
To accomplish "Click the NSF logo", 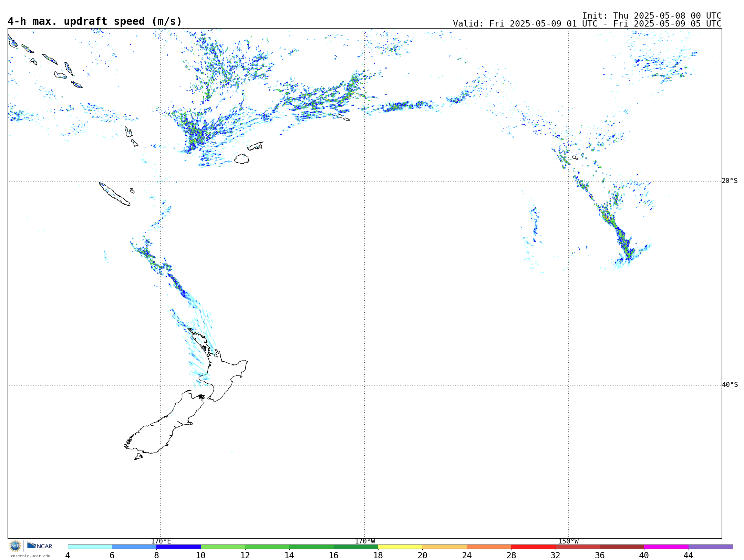I will [15, 546].
